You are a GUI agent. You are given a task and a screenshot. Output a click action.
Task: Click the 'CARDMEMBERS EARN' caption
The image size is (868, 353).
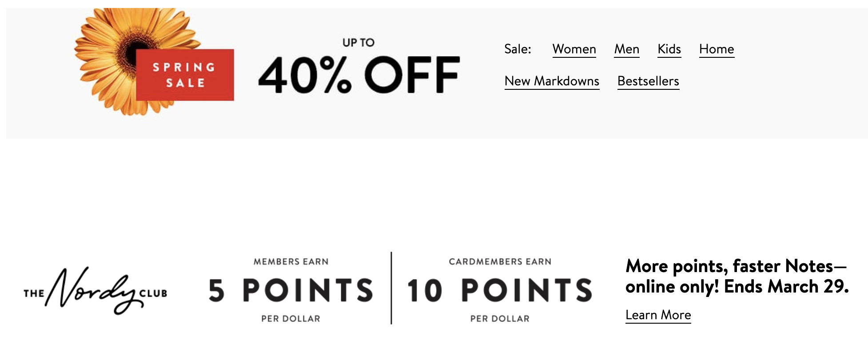(x=500, y=261)
